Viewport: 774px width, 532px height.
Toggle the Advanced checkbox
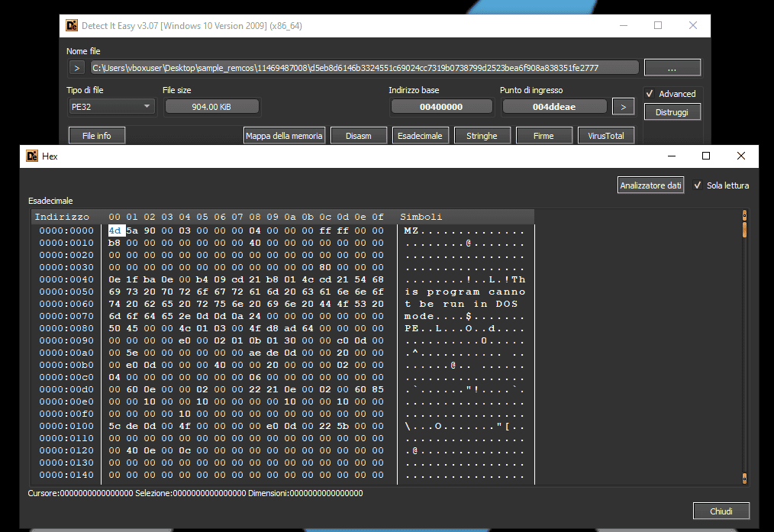pos(650,94)
